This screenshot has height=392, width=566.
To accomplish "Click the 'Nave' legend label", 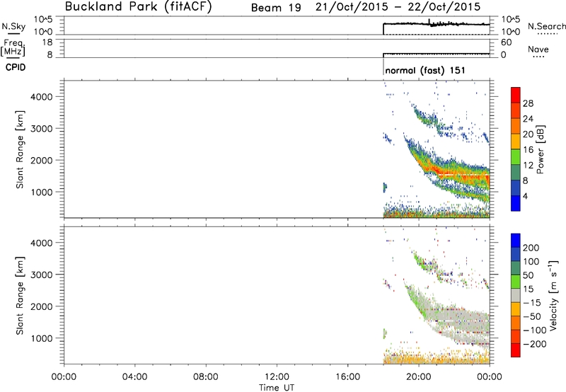I will tap(538, 49).
